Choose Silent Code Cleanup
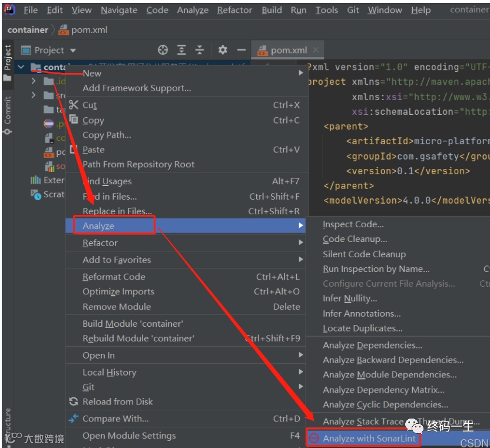Viewport: 490px width, 448px height. tap(398, 254)
